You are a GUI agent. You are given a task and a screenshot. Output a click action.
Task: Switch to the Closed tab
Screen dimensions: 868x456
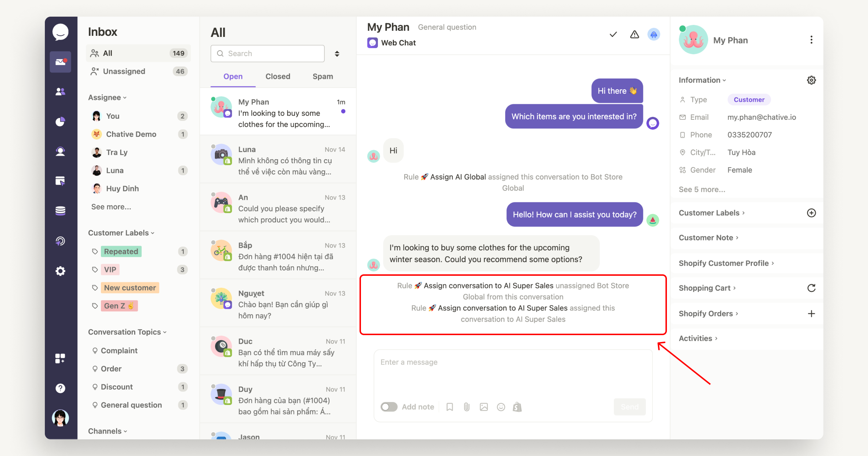pyautogui.click(x=277, y=76)
